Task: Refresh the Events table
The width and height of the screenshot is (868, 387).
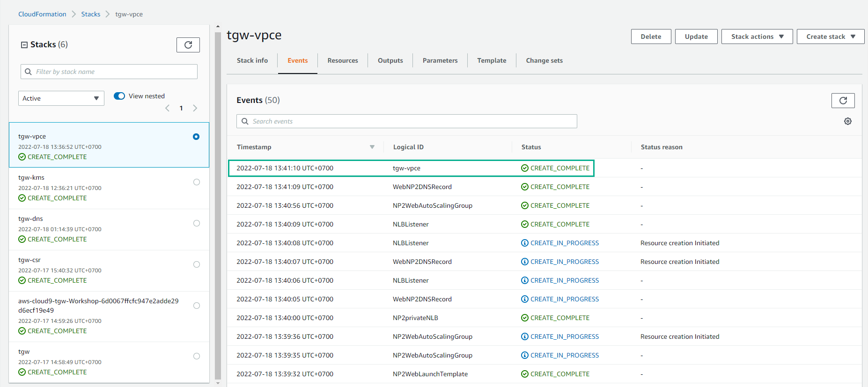Action: click(843, 101)
